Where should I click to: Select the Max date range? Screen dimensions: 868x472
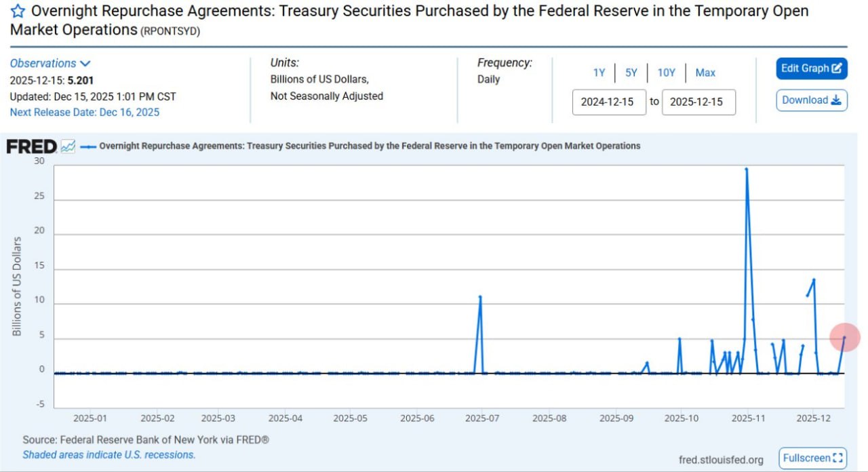705,73
